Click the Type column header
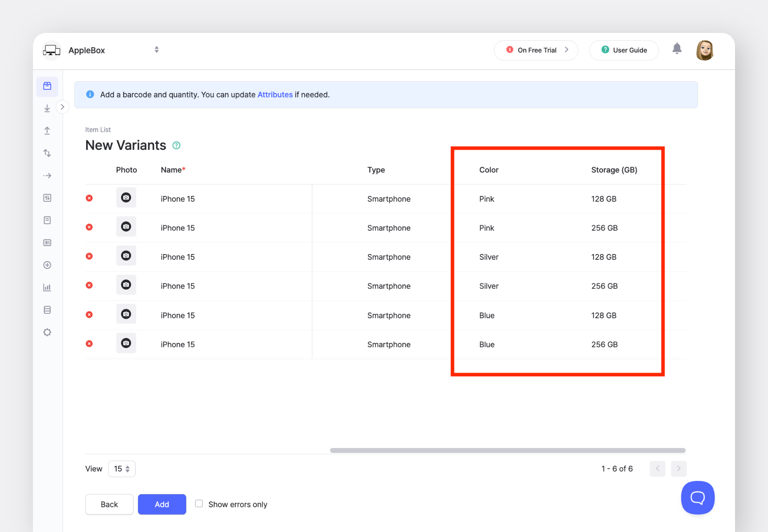Screen dimensions: 768x532 [376, 170]
